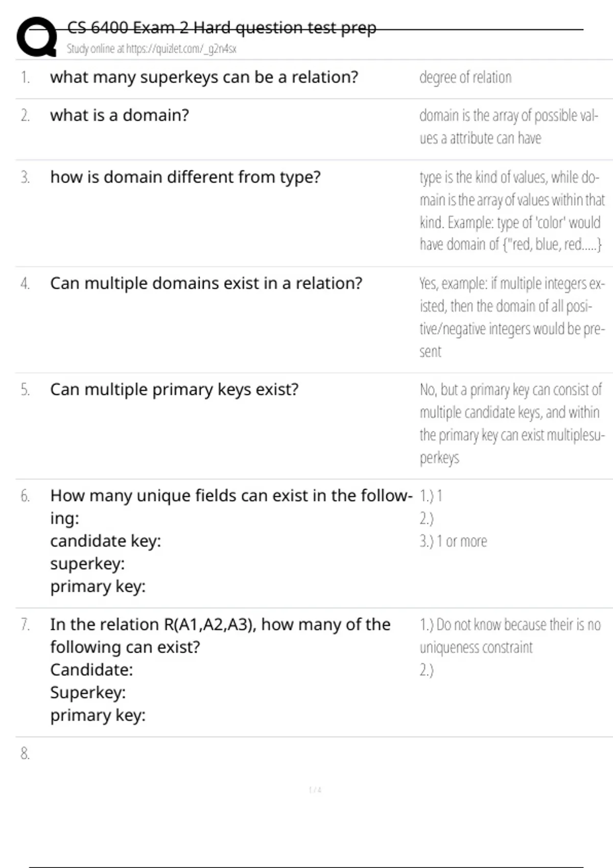This screenshot has width=613, height=868.
Task: Click the 'degree of relation' answer
Action: point(465,78)
